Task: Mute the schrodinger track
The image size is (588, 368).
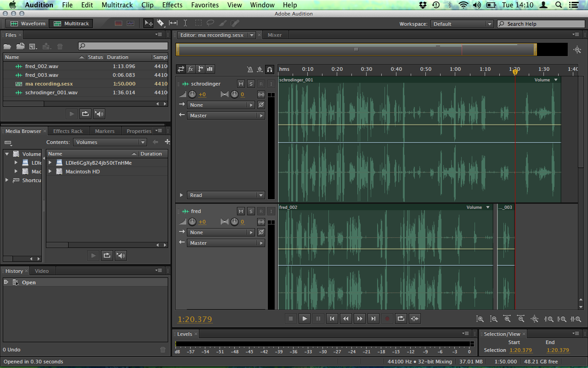Action: tap(241, 84)
